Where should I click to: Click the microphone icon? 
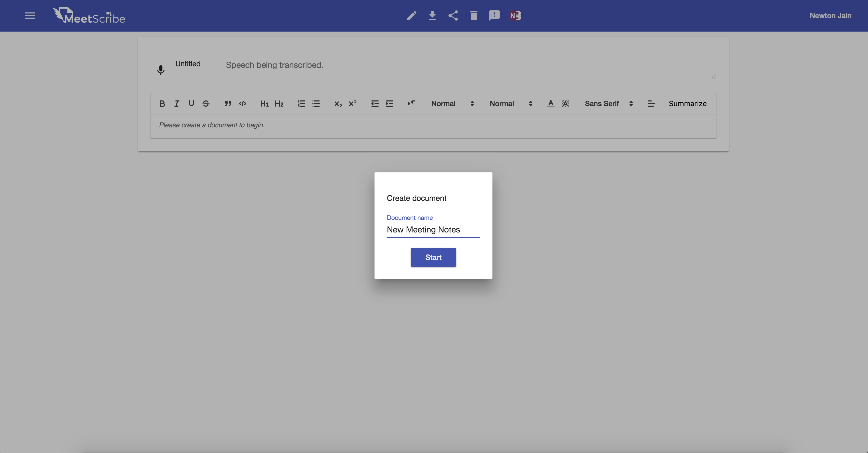click(x=161, y=70)
